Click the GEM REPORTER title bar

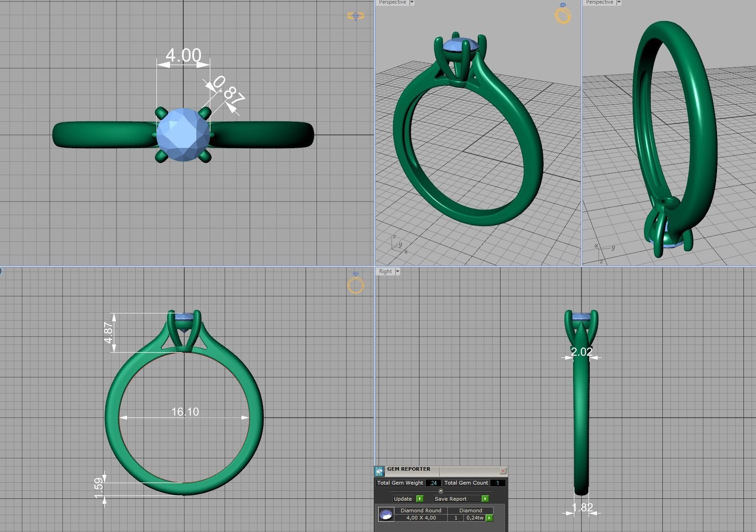[441, 471]
